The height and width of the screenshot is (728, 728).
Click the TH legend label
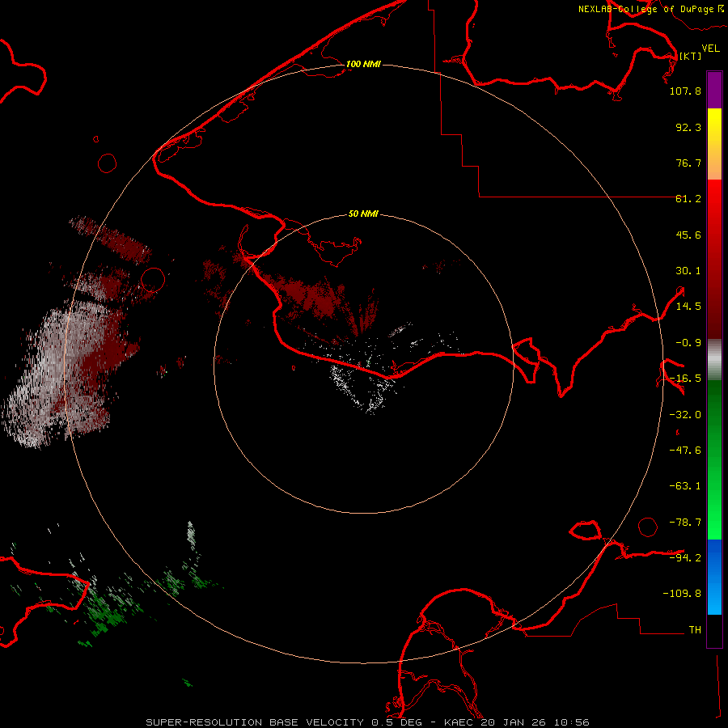pyautogui.click(x=695, y=630)
